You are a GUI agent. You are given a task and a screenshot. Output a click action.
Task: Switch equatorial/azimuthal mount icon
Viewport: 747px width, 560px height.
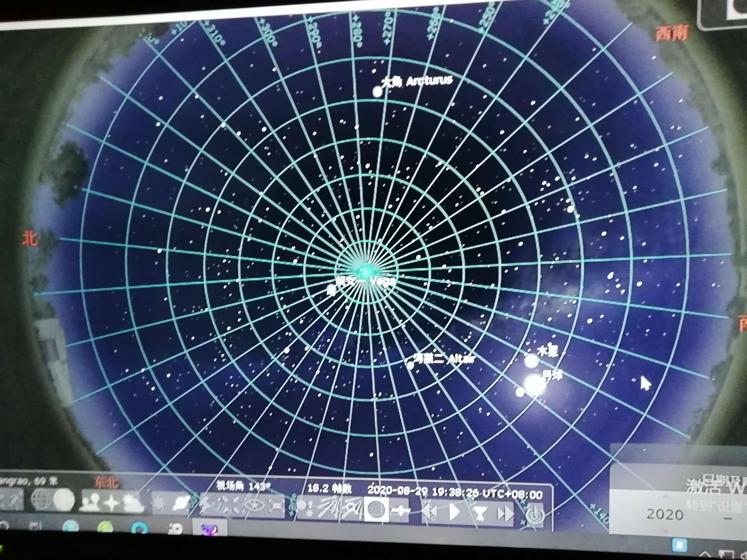(205, 505)
